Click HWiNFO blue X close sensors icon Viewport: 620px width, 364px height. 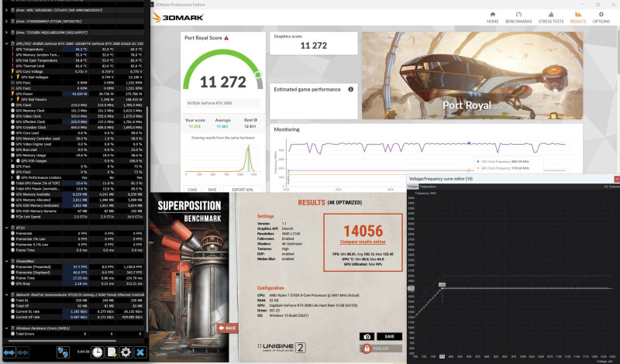[x=140, y=352]
